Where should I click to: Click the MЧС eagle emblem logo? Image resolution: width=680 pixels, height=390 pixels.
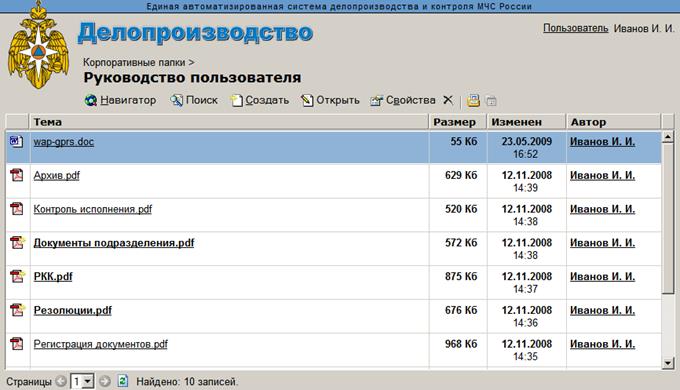coord(38,45)
